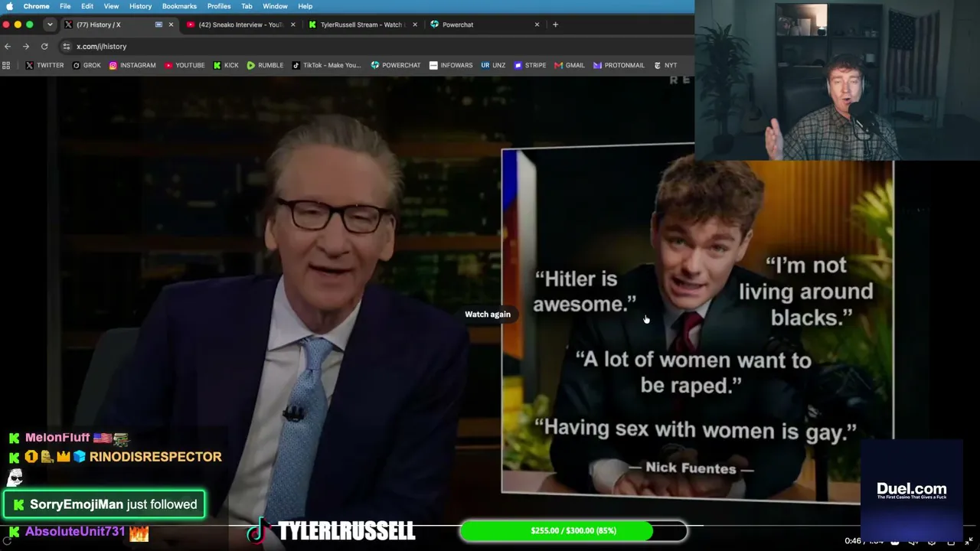Open the History menu
This screenshot has width=980, height=551.
click(x=140, y=6)
